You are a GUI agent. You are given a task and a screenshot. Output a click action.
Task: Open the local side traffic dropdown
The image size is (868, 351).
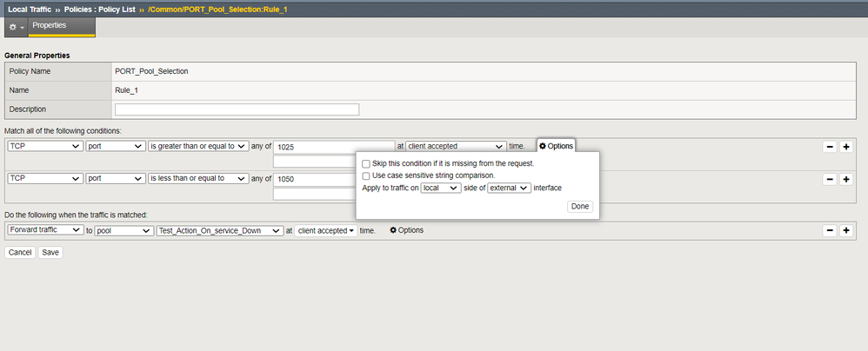[440, 188]
